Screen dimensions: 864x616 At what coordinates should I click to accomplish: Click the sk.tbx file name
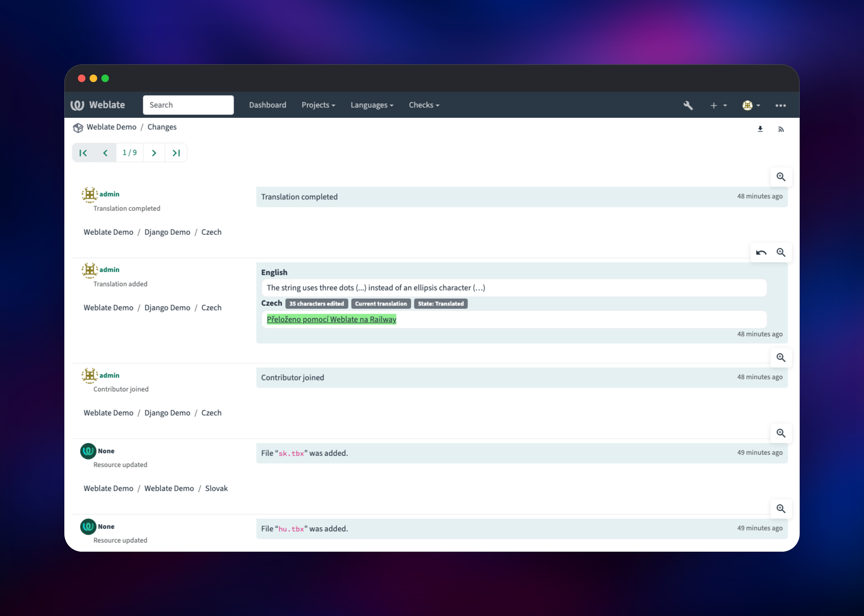pos(291,454)
